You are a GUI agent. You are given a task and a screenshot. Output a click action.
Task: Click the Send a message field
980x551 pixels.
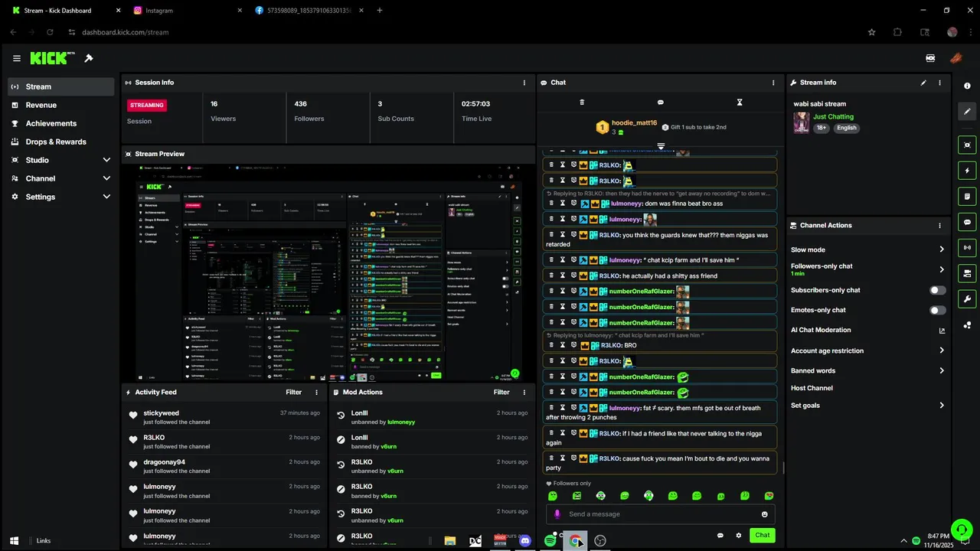661,514
